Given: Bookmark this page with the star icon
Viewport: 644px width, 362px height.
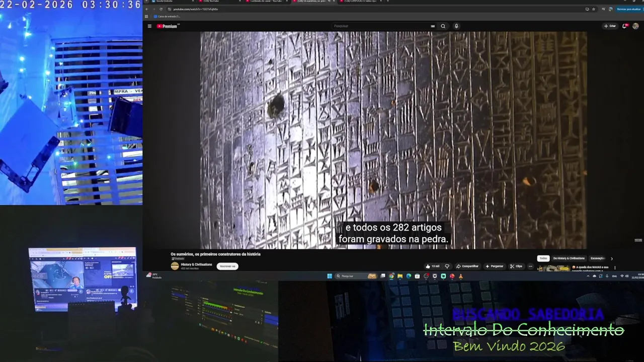Looking at the screenshot, I should [x=594, y=9].
